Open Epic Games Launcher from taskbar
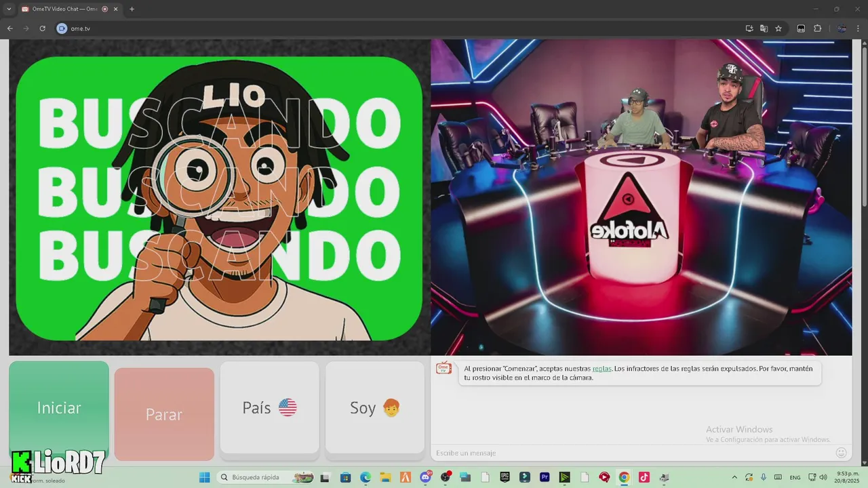The height and width of the screenshot is (488, 868). coord(505,477)
